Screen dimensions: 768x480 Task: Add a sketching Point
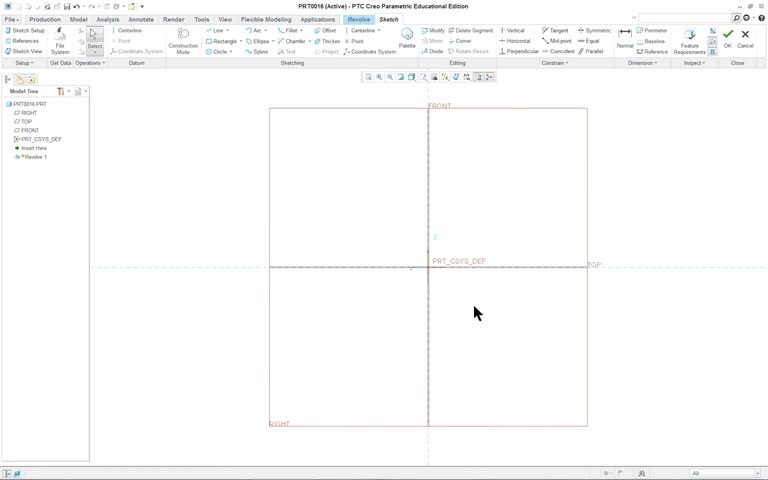tap(354, 41)
